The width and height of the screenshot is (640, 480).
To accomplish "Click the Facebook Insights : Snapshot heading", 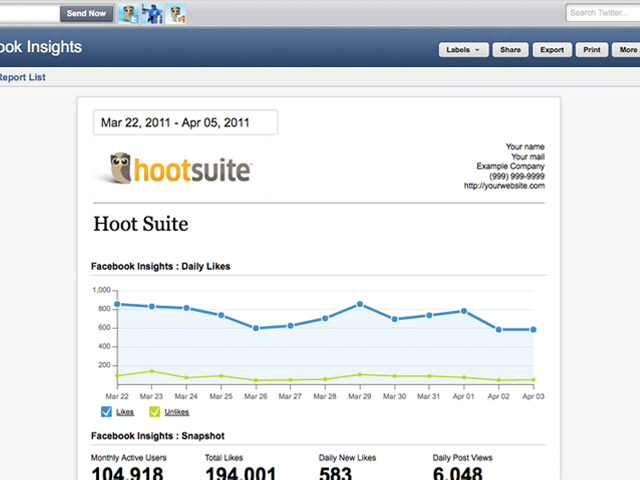I will [x=158, y=436].
